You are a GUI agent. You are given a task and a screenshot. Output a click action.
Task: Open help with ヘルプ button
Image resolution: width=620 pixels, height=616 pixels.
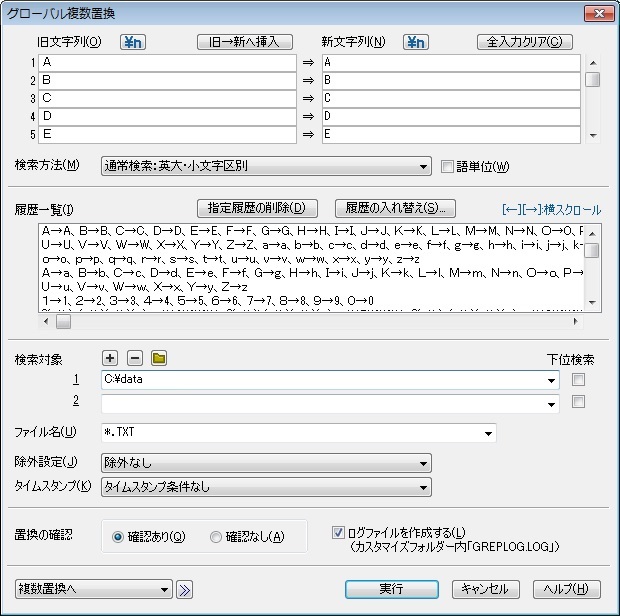pos(567,589)
